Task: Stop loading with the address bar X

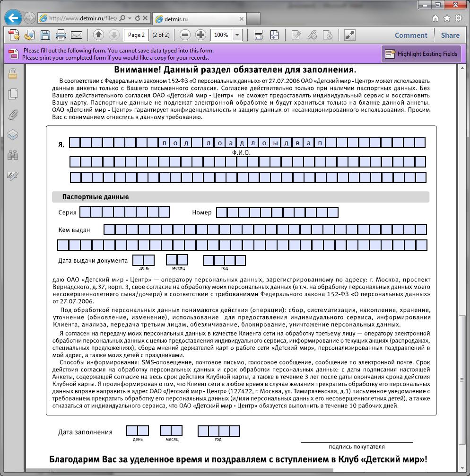Action: [145, 18]
